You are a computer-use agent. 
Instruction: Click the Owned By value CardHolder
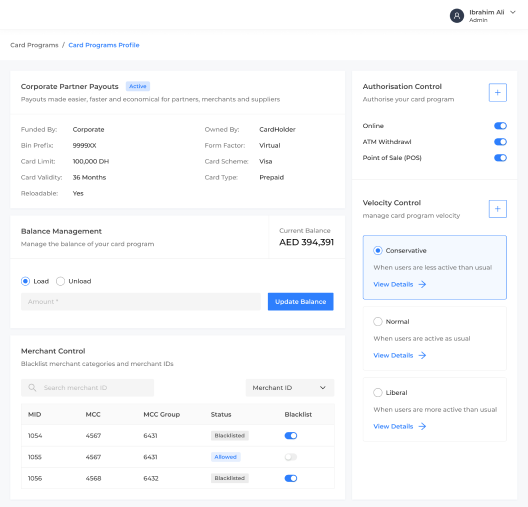(277, 130)
